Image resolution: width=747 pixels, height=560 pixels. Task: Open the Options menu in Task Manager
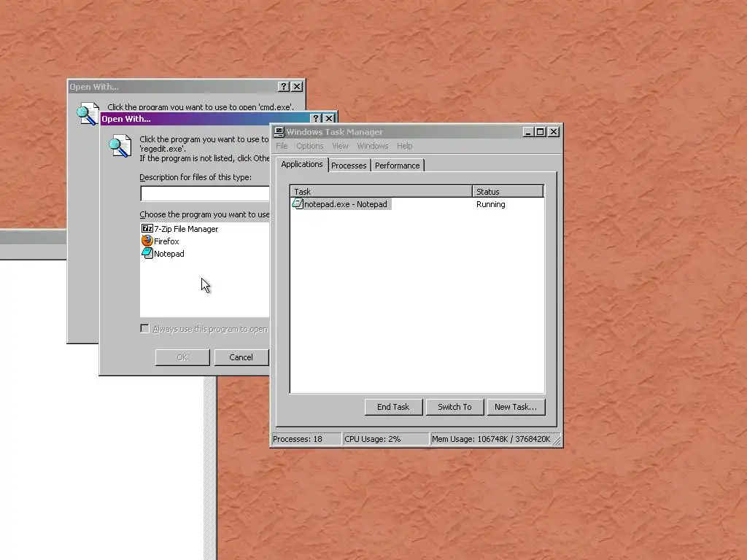309,146
